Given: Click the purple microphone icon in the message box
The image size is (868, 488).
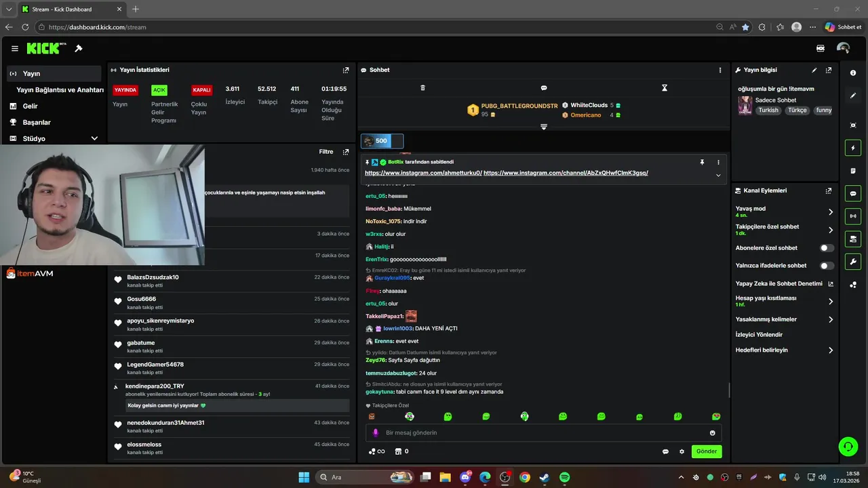Looking at the screenshot, I should point(376,432).
